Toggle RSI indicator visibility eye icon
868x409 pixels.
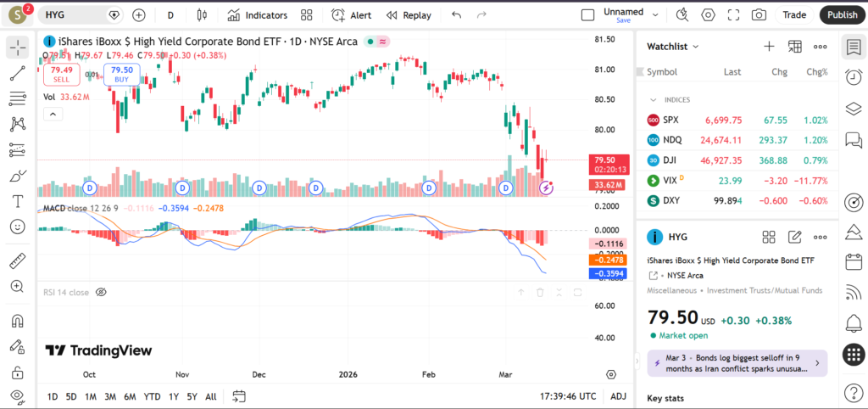pos(101,292)
